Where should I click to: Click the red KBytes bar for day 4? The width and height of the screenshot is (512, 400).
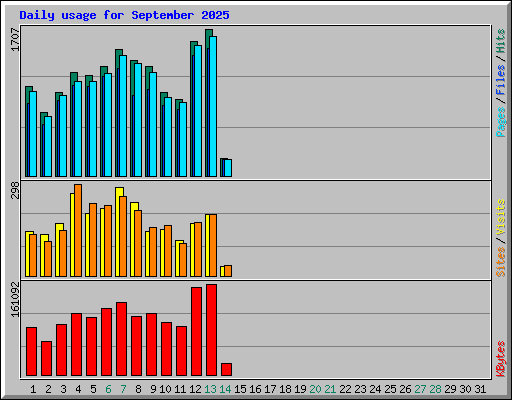click(76, 345)
